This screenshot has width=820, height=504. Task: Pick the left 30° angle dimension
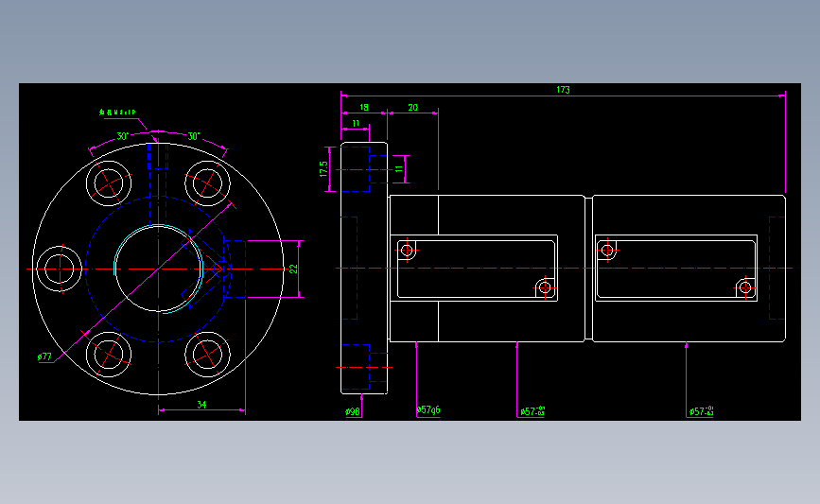coord(122,136)
